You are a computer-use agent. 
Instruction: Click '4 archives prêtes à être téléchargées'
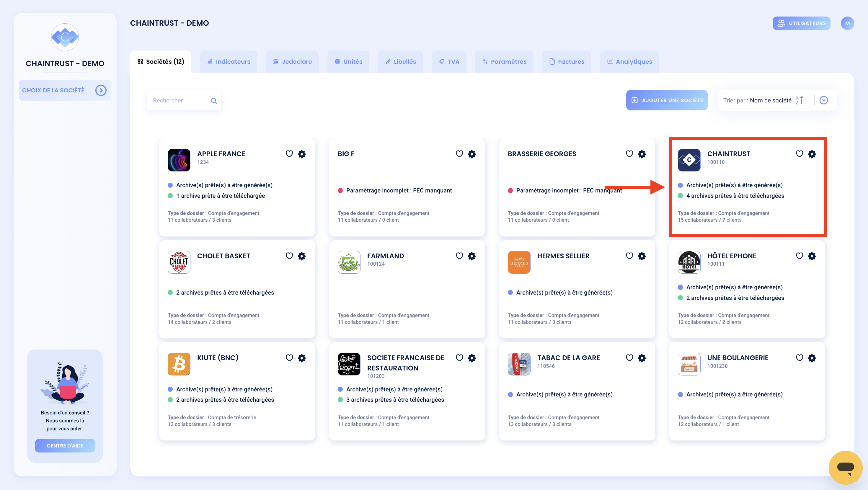[735, 196]
